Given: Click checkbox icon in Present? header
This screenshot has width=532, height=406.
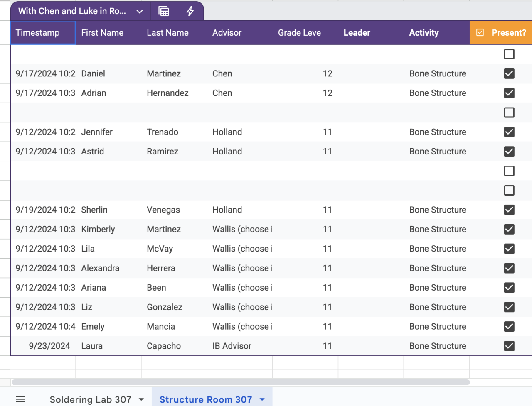Looking at the screenshot, I should (480, 33).
